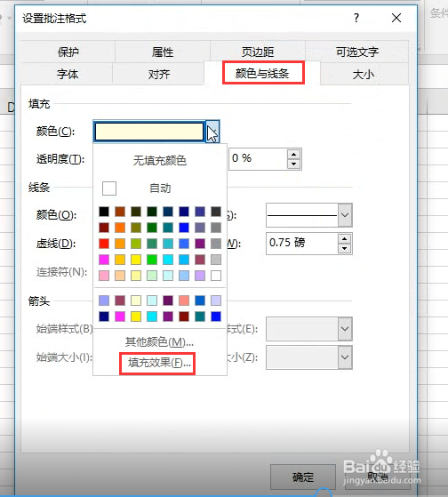Open the 保护 tab
Screen dimensions: 448x497
click(x=68, y=52)
